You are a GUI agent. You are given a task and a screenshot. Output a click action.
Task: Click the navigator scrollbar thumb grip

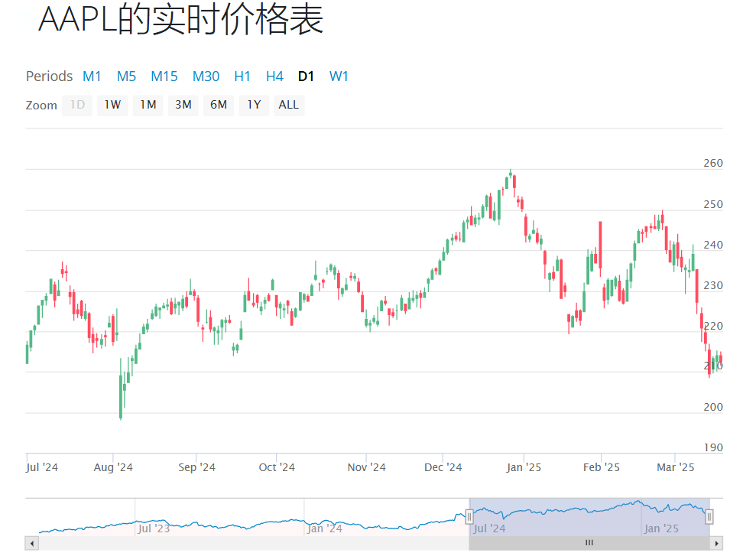pyautogui.click(x=589, y=544)
